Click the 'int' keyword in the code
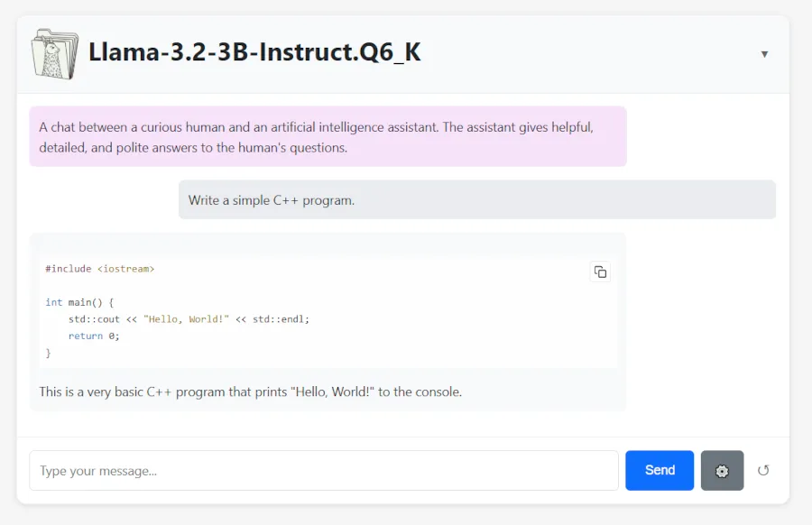 pos(54,302)
